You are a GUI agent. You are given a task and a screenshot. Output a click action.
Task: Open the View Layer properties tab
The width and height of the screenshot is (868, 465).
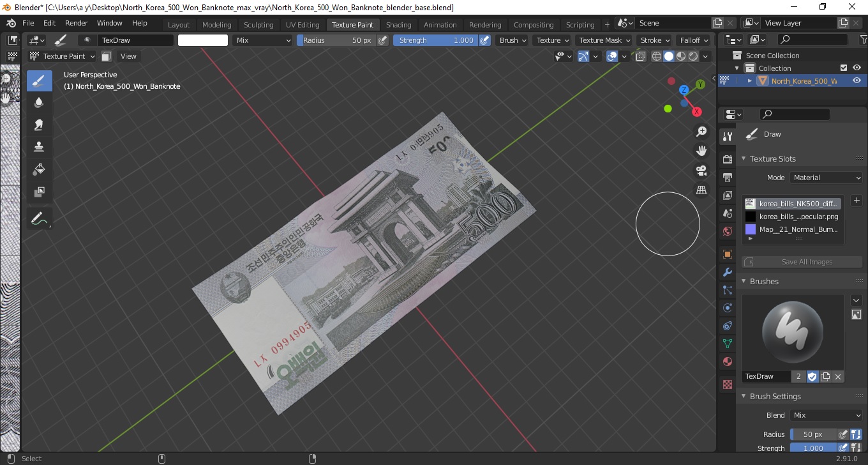coord(727,195)
